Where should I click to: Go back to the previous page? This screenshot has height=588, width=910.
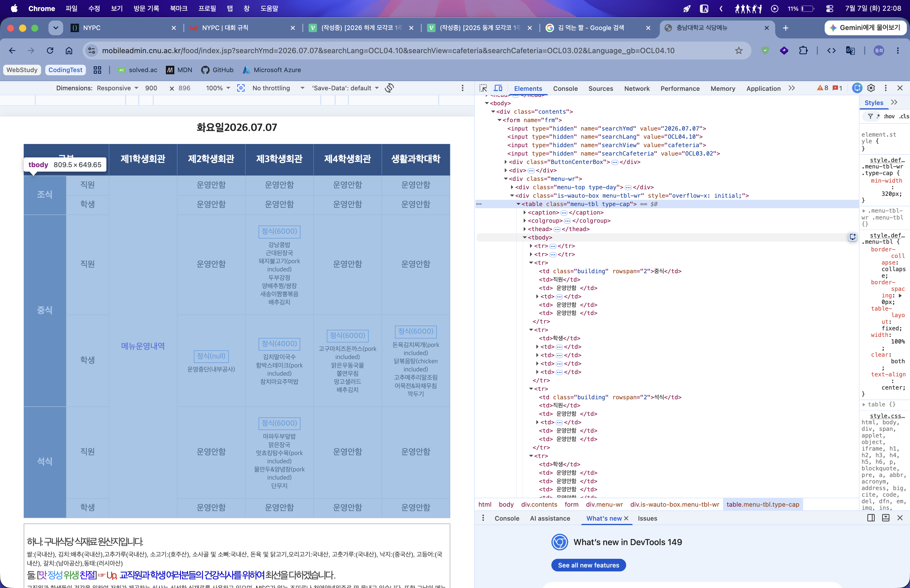coord(12,51)
